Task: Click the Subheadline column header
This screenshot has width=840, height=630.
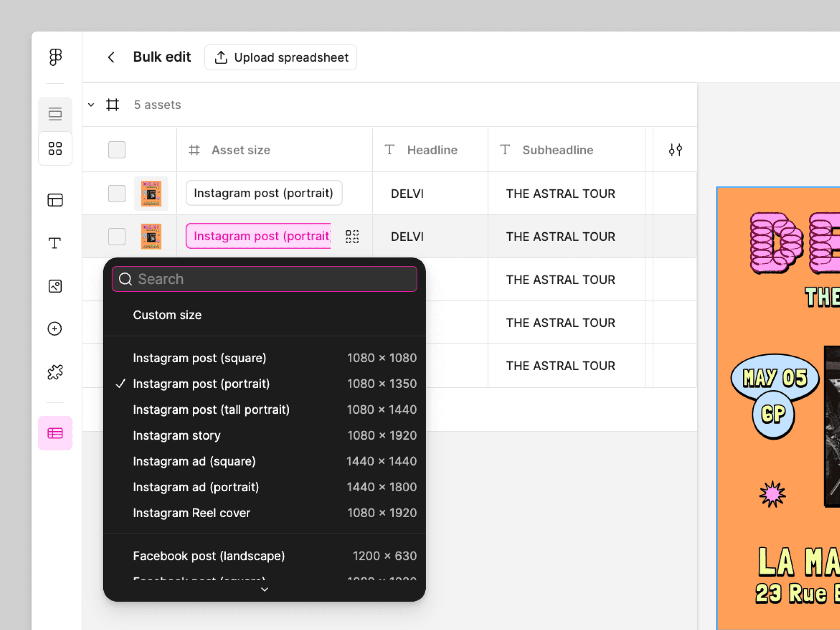Action: pos(567,150)
